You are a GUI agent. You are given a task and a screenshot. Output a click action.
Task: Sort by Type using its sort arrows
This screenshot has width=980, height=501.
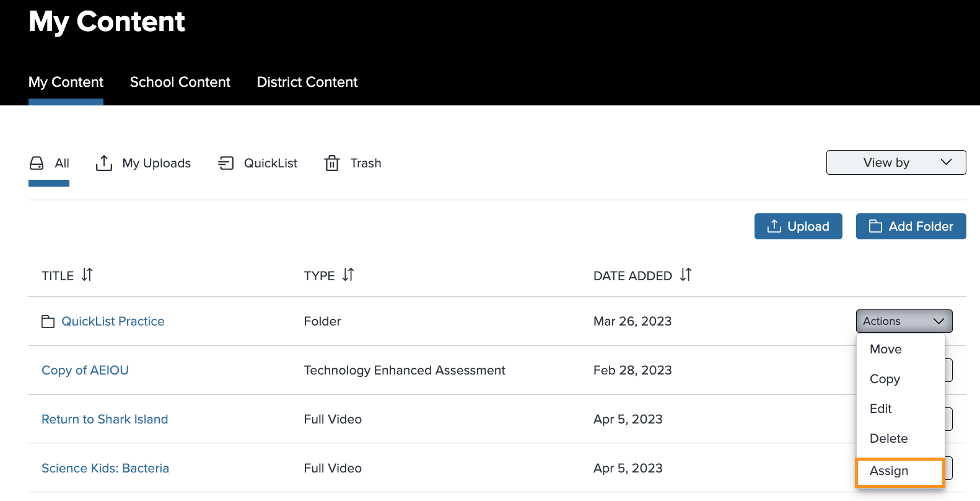pos(349,275)
